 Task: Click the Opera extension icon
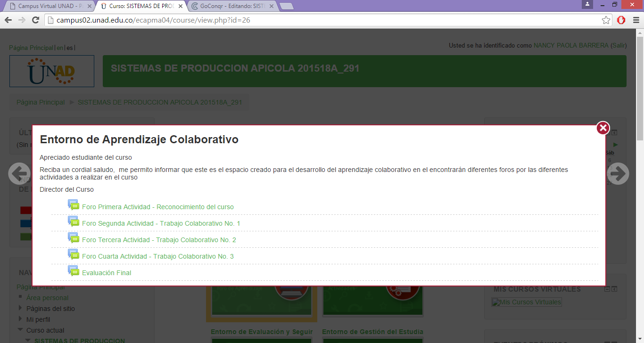coord(621,20)
